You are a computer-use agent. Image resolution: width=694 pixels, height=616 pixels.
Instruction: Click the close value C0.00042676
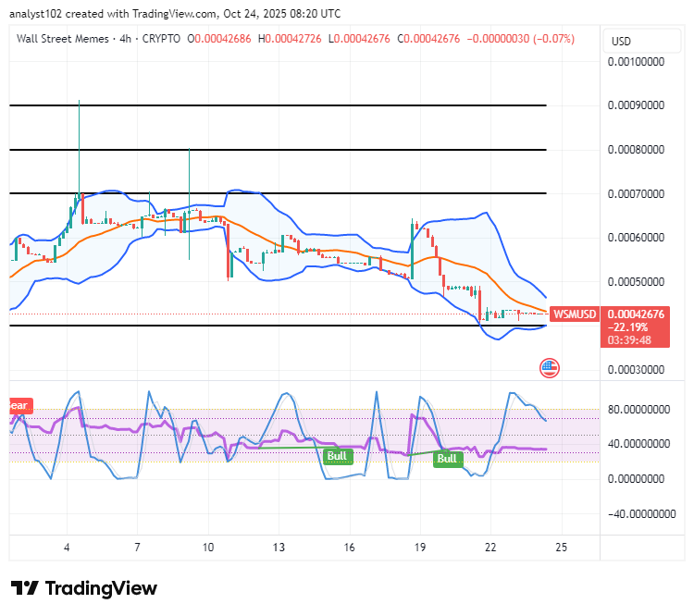428,39
